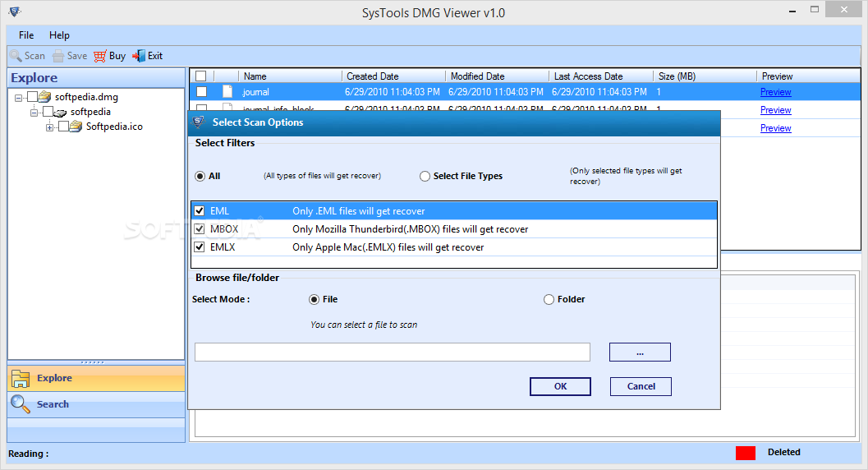This screenshot has width=868, height=470.
Task: Click the Search panel magnifier icon
Action: coord(21,404)
